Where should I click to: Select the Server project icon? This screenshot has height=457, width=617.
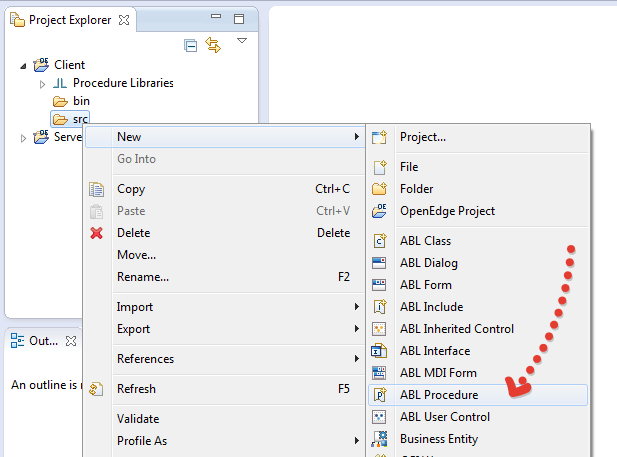coord(41,137)
